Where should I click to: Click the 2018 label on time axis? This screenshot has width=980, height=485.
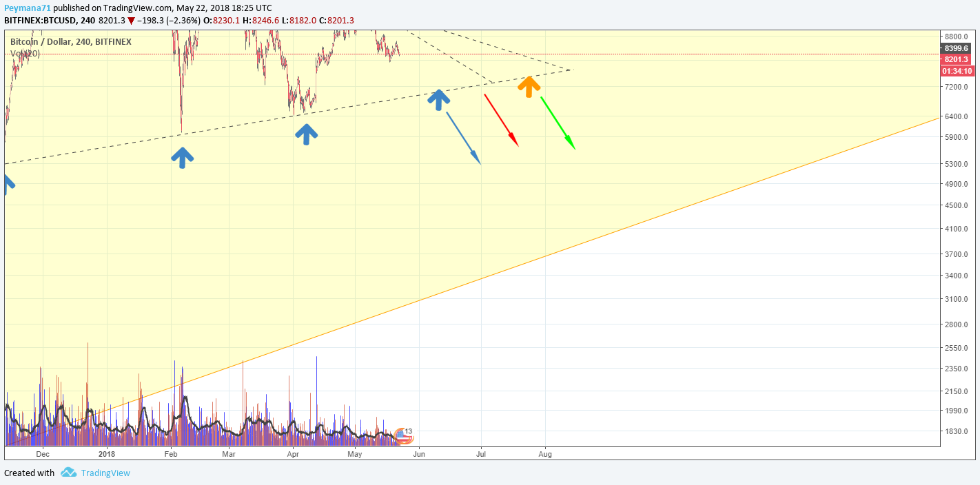tap(107, 454)
